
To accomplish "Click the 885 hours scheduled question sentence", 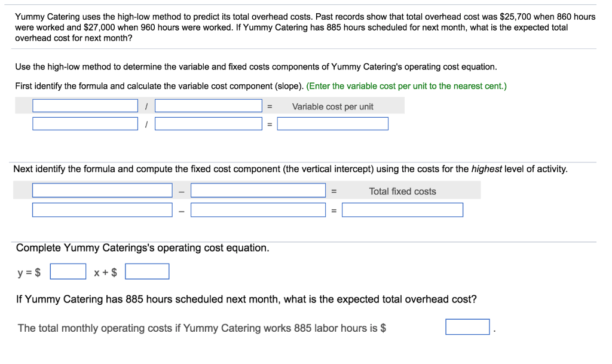I will point(246,299).
